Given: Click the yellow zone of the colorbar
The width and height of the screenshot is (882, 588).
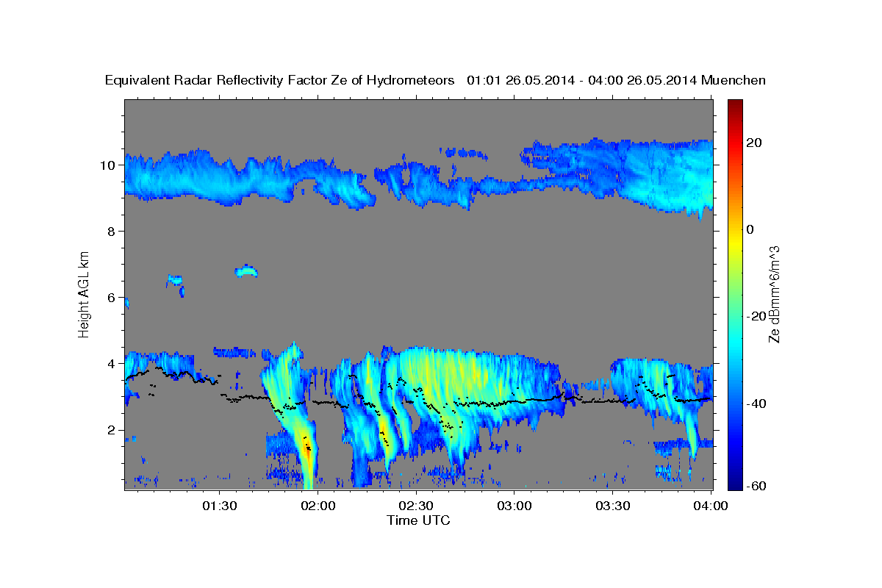Looking at the screenshot, I should point(734,243).
